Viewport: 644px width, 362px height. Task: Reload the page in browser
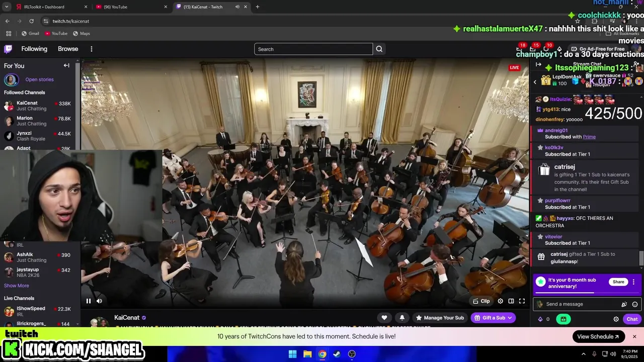[x=31, y=21]
